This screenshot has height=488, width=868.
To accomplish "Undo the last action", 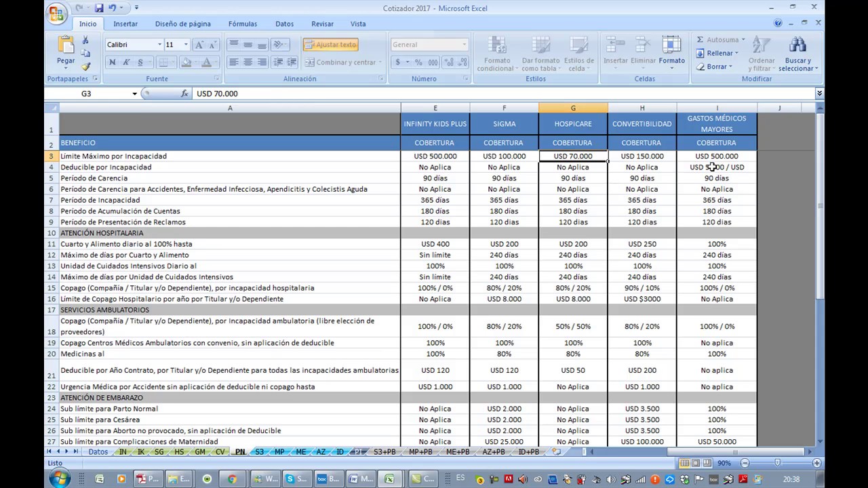I will point(112,8).
